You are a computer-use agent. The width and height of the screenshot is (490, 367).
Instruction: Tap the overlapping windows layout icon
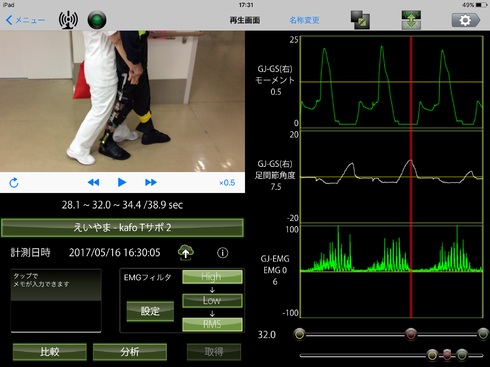[360, 20]
